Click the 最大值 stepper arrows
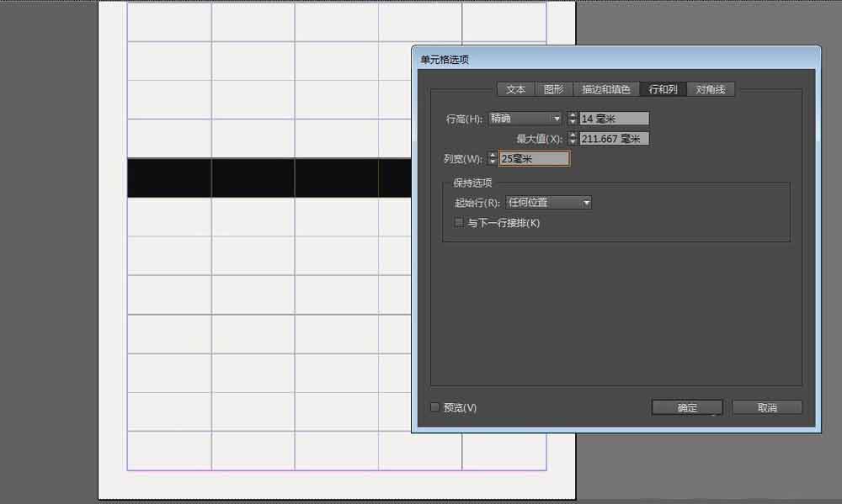Viewport: 842px width, 504px height. (573, 139)
